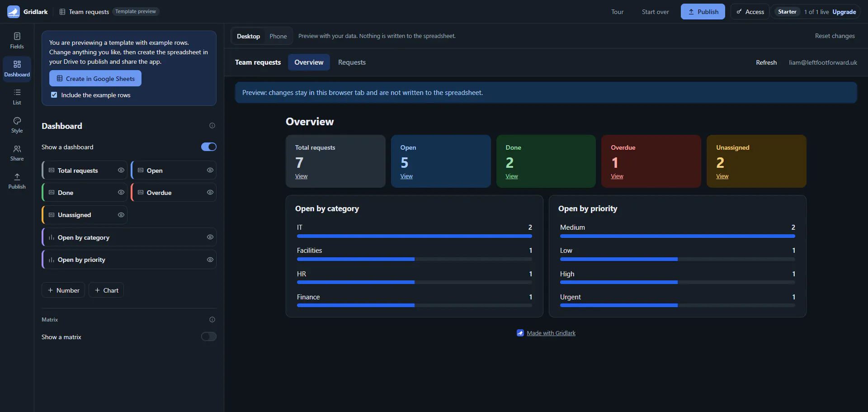Viewport: 868px width, 412px height.
Task: Open the Access settings button
Action: click(750, 12)
